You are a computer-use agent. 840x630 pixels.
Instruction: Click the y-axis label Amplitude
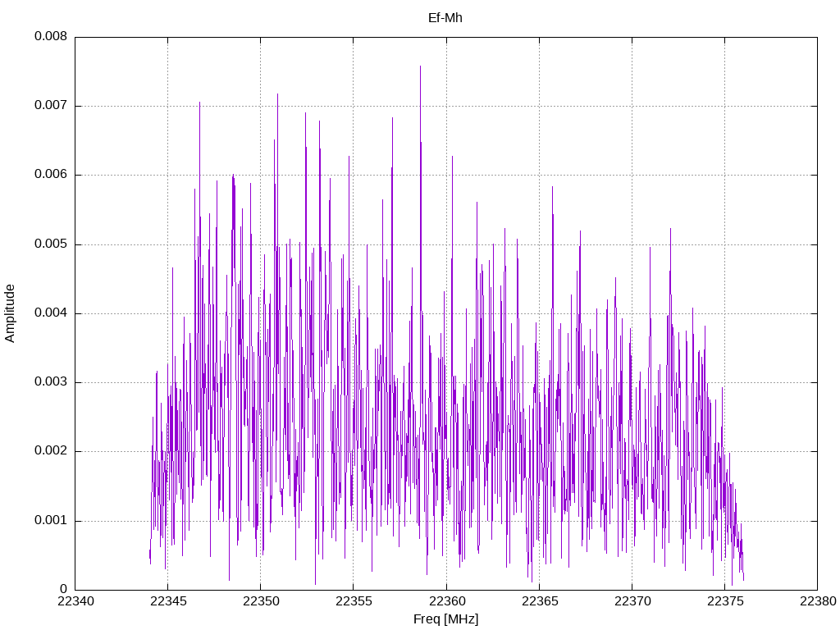[x=10, y=313]
